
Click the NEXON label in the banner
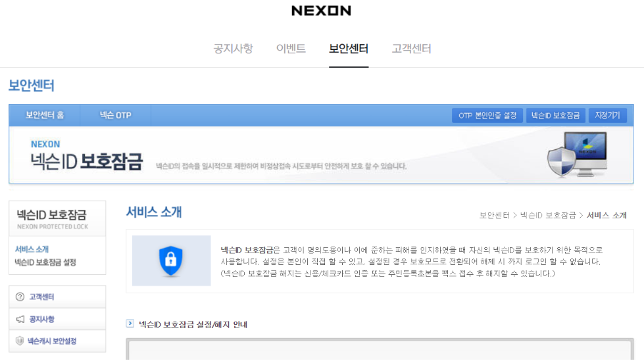pyautogui.click(x=45, y=144)
